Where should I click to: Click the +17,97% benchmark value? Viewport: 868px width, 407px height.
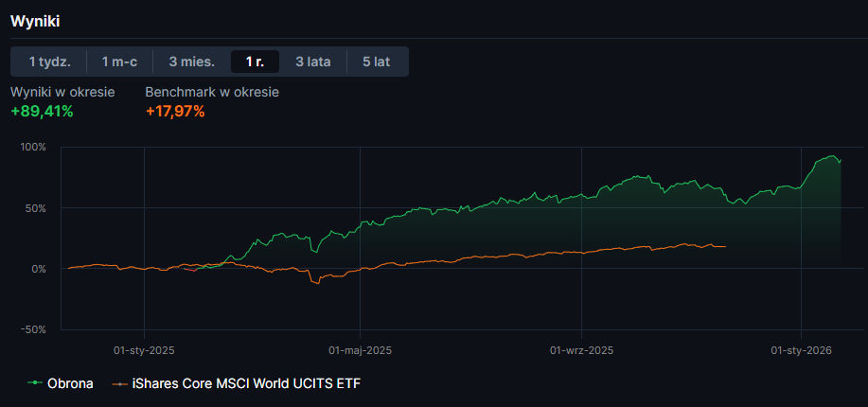(175, 112)
